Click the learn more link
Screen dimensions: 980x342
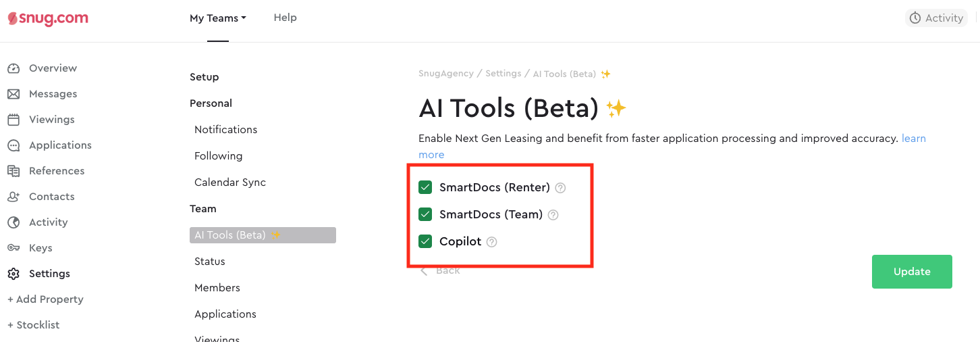[x=914, y=139]
